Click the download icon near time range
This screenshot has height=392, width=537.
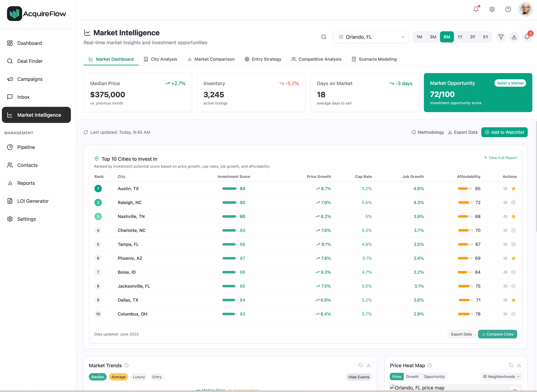tap(514, 37)
